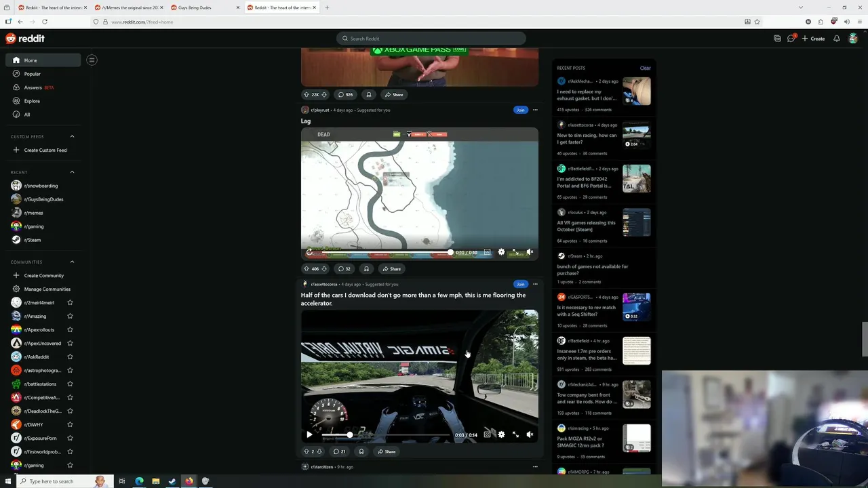Toggle closed captions on assettocorsa video

point(487,434)
